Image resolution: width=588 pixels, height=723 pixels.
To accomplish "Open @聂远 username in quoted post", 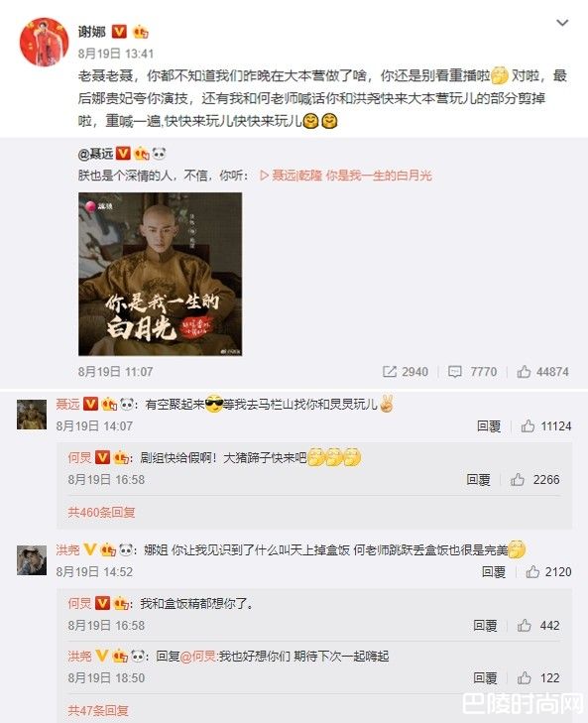I will tap(96, 153).
